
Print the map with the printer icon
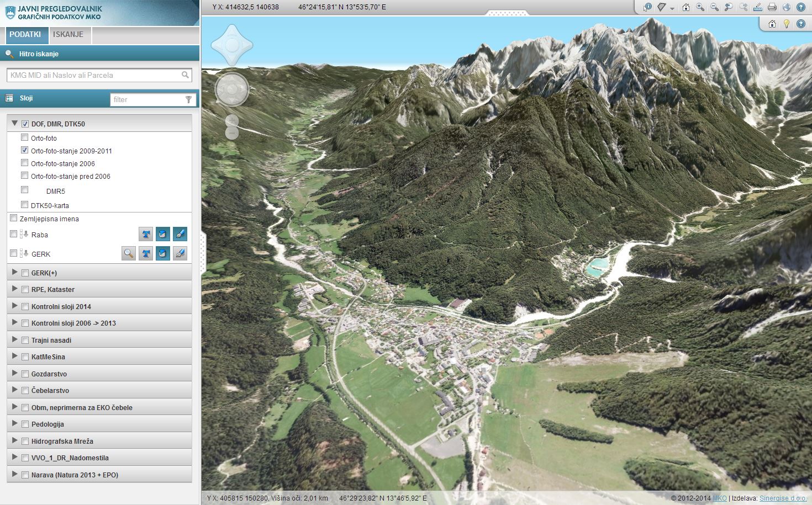[772, 7]
